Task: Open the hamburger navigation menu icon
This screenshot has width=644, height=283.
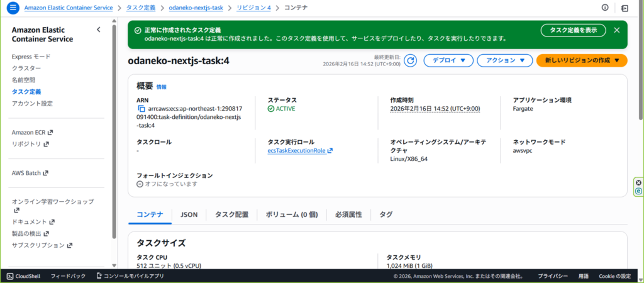Action: 12,8
